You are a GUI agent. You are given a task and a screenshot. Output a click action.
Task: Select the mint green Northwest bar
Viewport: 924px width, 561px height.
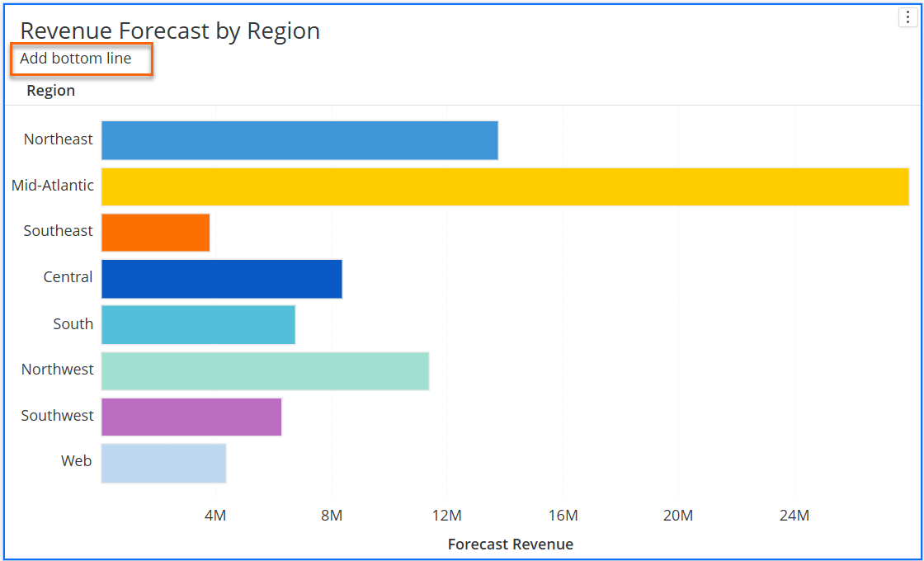[265, 371]
